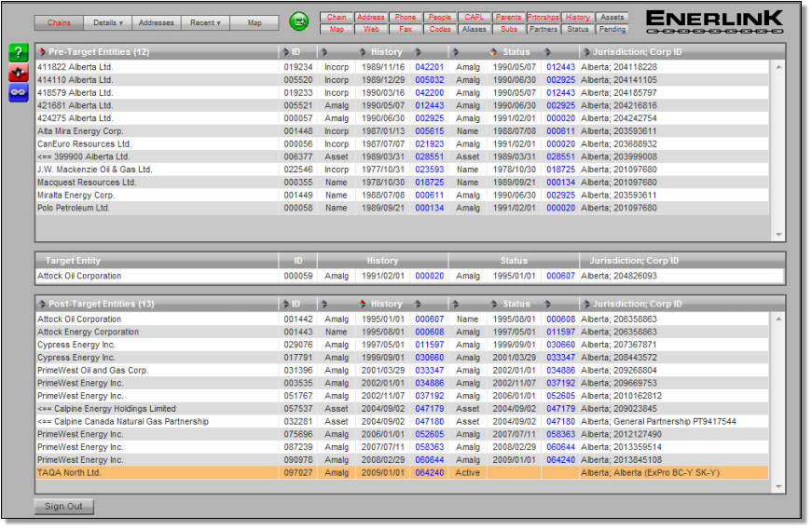Open history link 023593 for J.W. Mackenzie
812x530 pixels.
[x=429, y=170]
